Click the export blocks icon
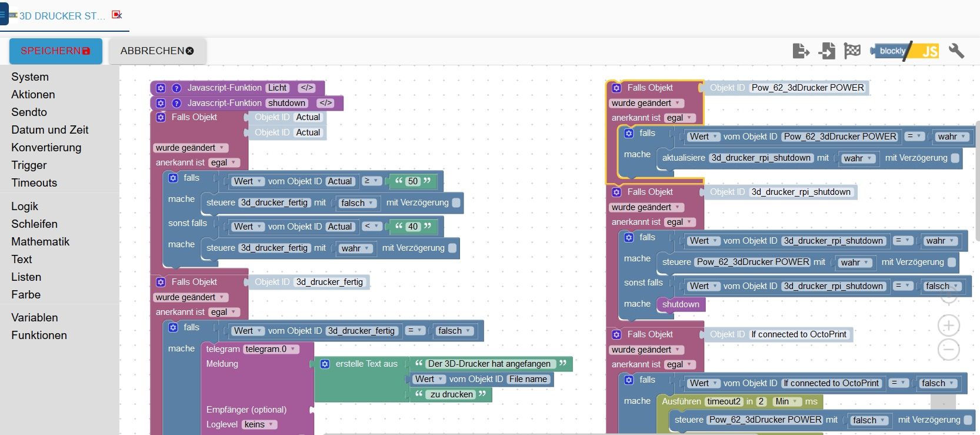 click(x=801, y=51)
